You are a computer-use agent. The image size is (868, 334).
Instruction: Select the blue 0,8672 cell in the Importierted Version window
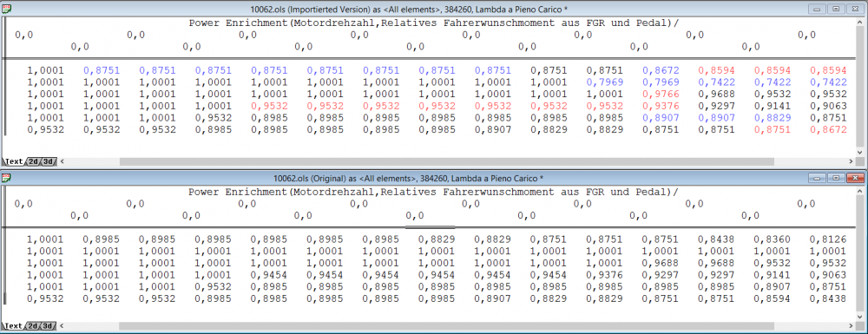(661, 71)
